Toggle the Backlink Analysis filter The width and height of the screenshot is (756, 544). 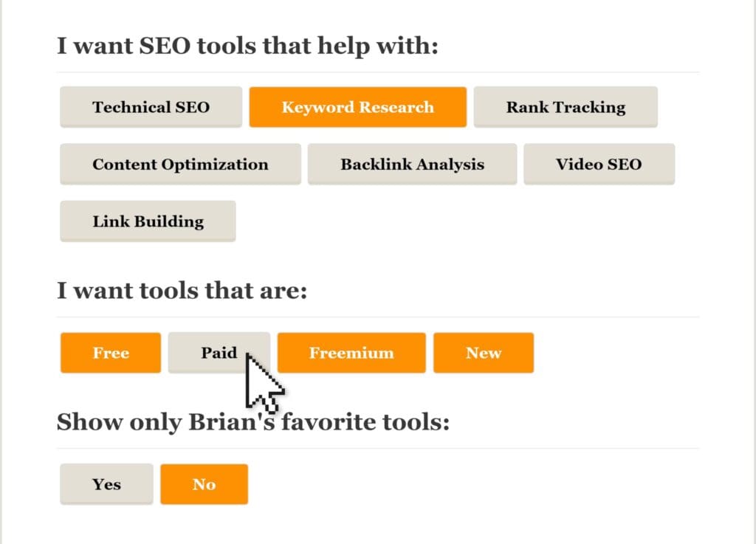pos(412,164)
